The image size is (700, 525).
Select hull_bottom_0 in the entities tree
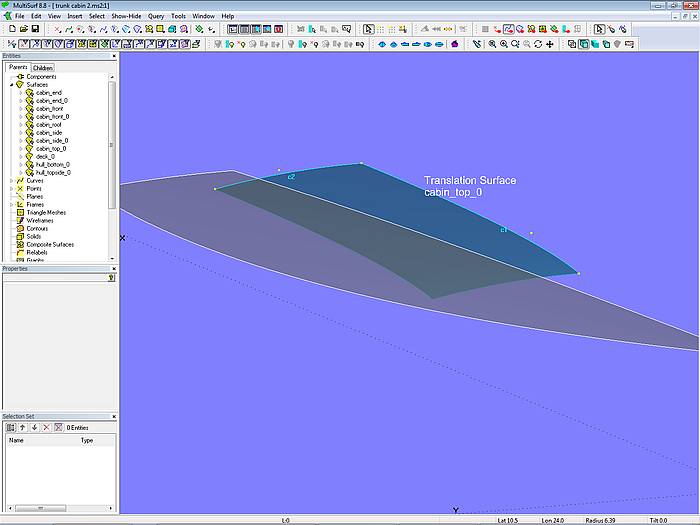coord(53,165)
